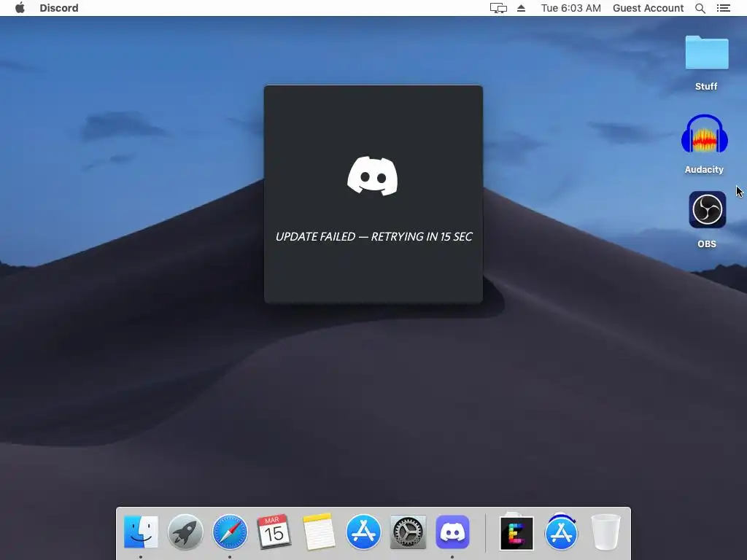Open the colorful E document in Dock
Image resolution: width=747 pixels, height=560 pixels.
(516, 532)
